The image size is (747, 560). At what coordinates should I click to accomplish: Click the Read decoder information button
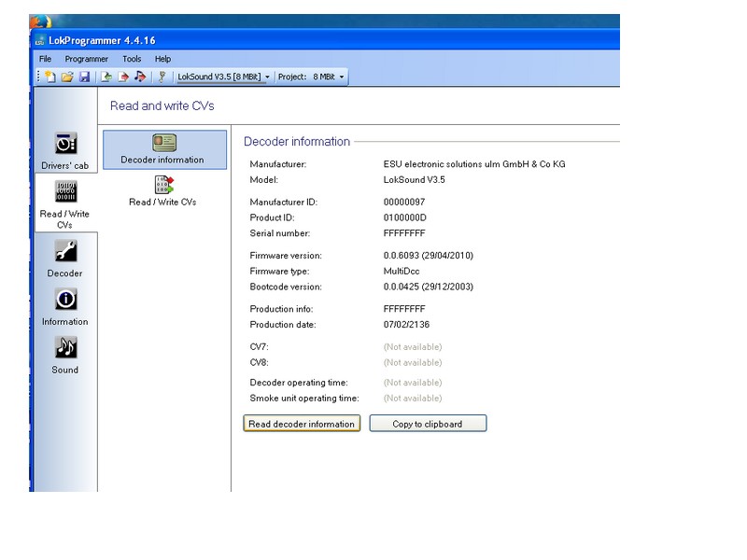[302, 424]
